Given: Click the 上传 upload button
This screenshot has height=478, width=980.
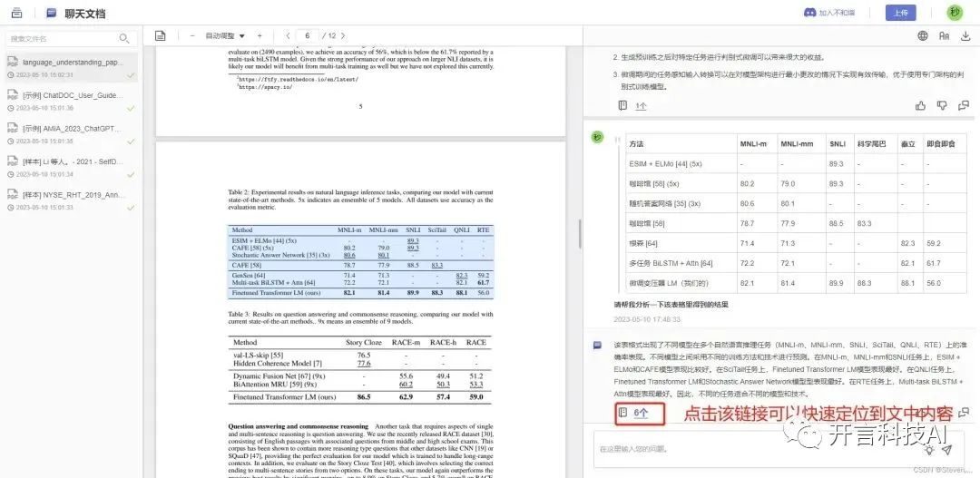Looking at the screenshot, I should coord(901,13).
